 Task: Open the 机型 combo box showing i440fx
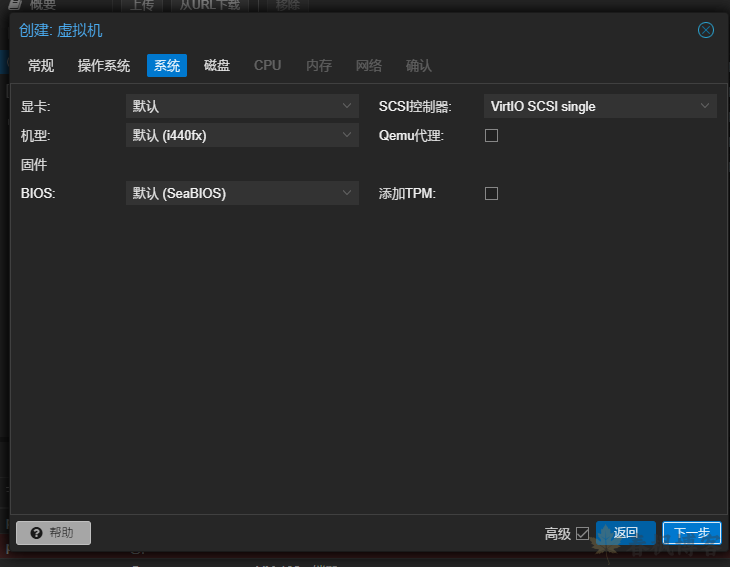point(242,135)
